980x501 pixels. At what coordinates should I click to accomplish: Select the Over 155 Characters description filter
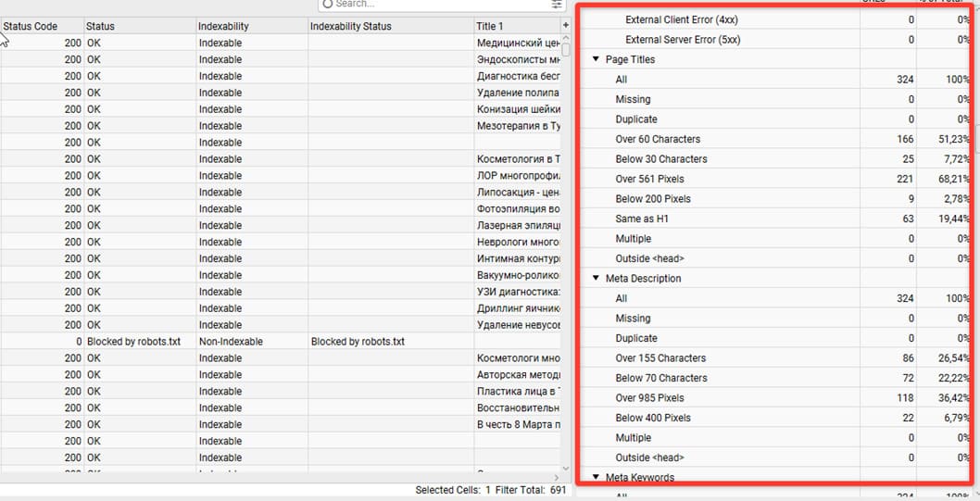click(x=660, y=358)
